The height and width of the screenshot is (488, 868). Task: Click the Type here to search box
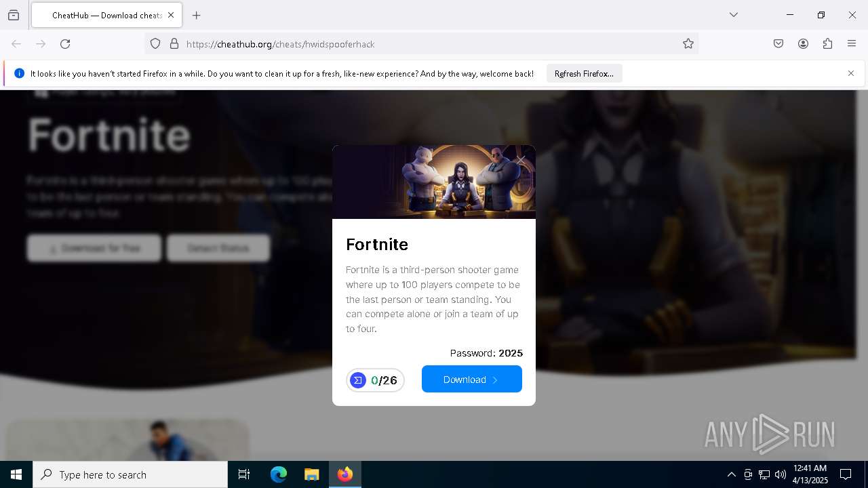tap(130, 474)
